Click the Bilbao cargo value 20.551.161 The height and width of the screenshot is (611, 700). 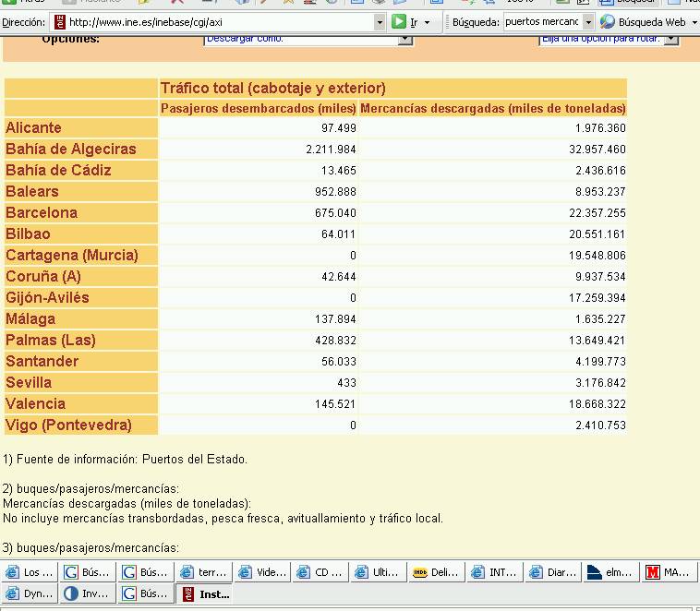597,234
